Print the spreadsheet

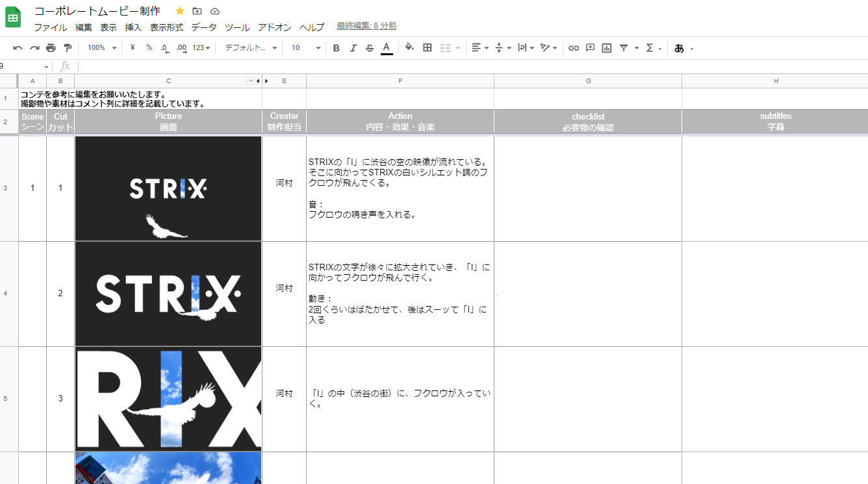coord(51,48)
